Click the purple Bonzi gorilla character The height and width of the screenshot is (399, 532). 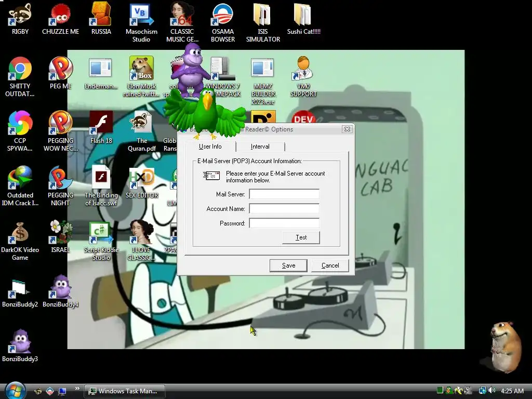click(191, 70)
